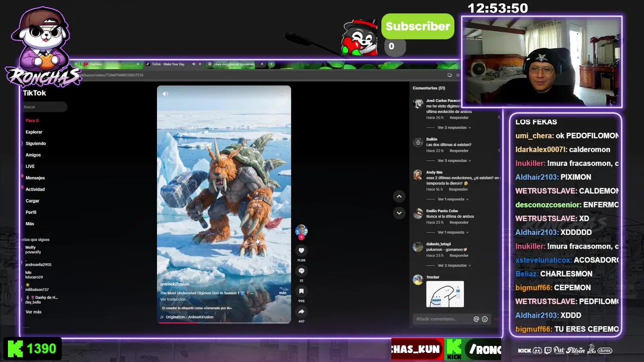Open the Siguiendo section
The height and width of the screenshot is (362, 644).
point(36,143)
